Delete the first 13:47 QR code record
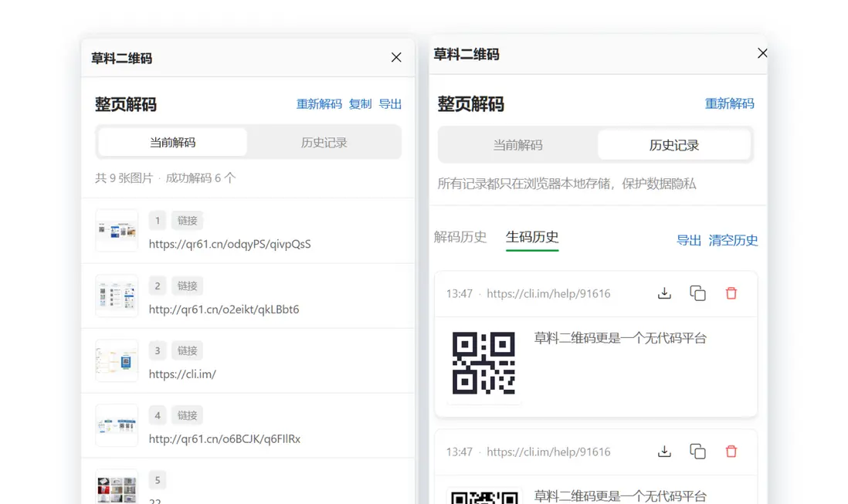The height and width of the screenshot is (504, 848). point(731,293)
